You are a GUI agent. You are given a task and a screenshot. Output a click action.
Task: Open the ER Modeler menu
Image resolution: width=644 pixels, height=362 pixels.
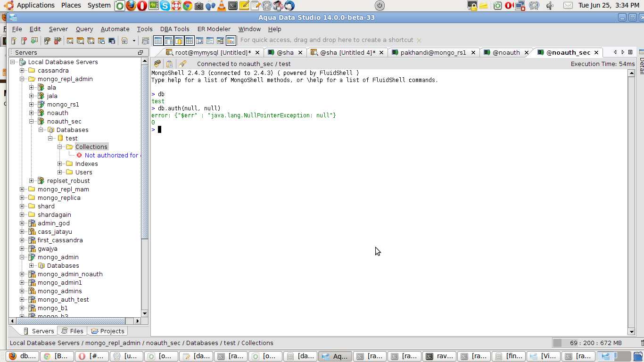tap(214, 29)
